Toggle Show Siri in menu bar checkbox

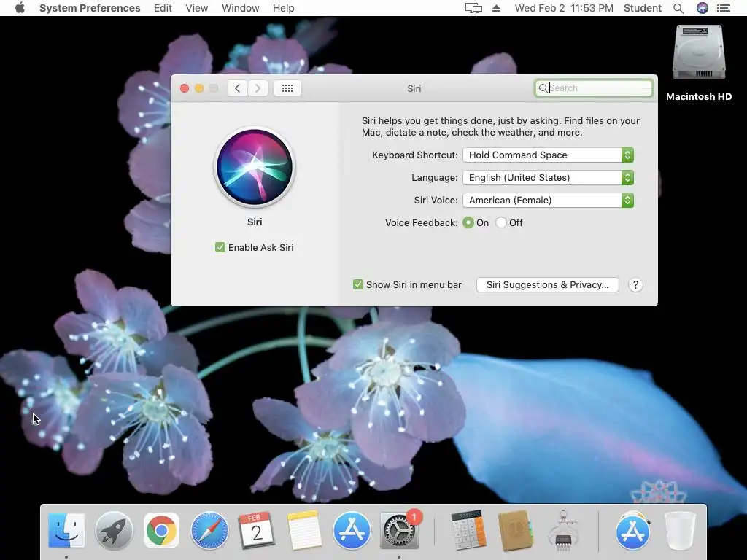357,285
